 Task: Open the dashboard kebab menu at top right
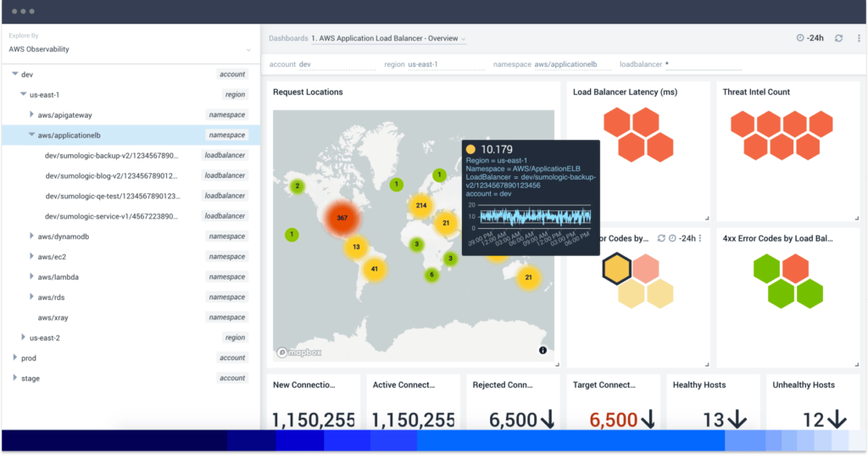coord(859,38)
